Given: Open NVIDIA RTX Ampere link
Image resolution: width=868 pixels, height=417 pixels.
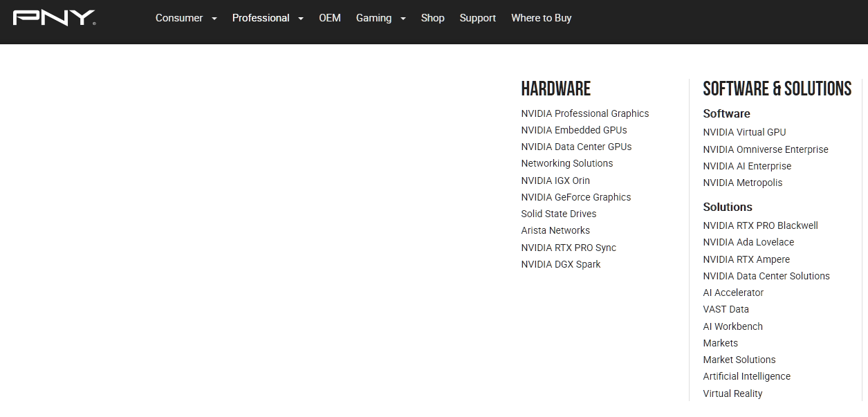Looking at the screenshot, I should (x=746, y=259).
